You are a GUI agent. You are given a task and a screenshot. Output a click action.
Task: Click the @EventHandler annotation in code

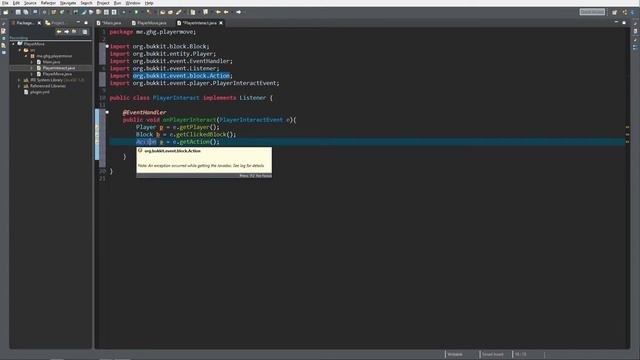pyautogui.click(x=144, y=112)
